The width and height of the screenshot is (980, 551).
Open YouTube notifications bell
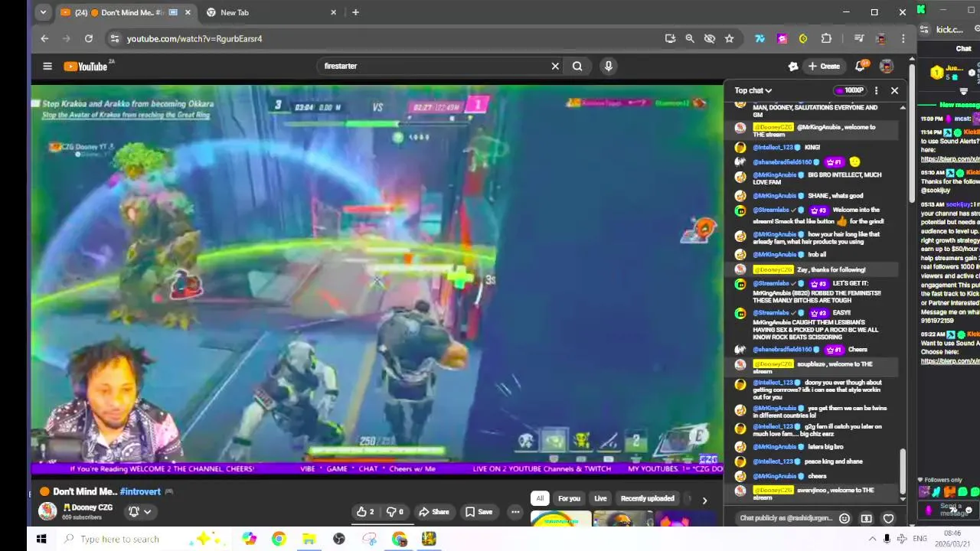[x=861, y=67]
